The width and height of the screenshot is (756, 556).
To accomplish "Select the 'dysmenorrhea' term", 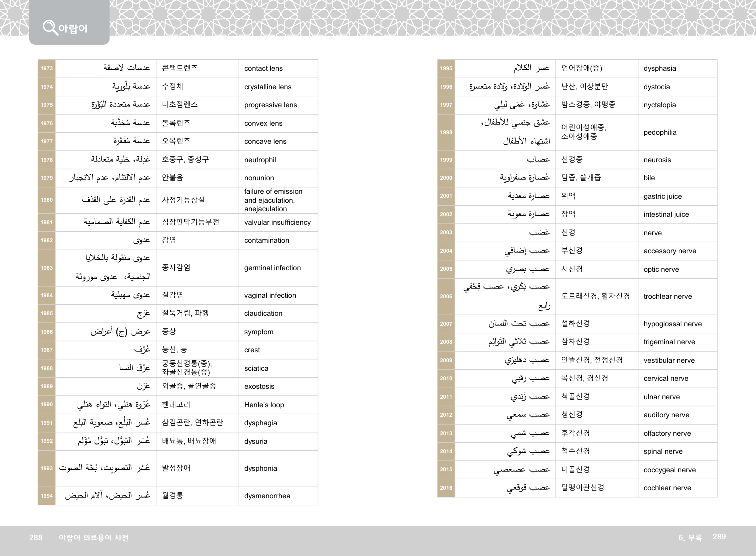I will [267, 496].
